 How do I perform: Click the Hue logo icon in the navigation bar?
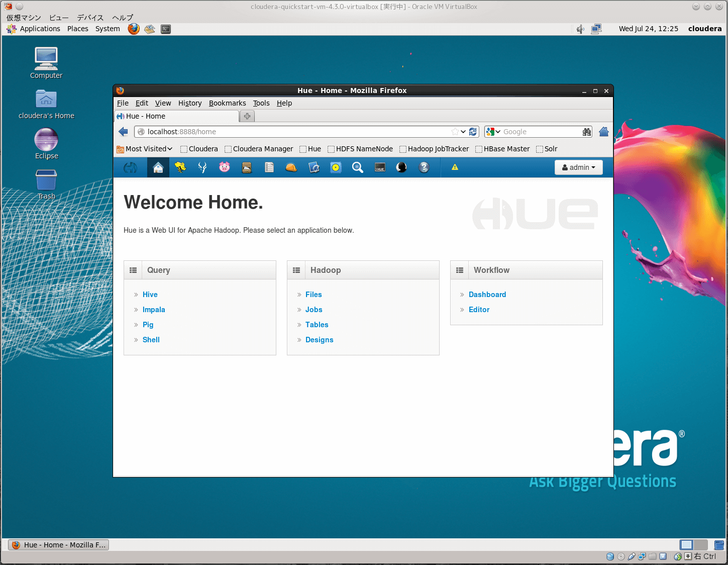point(130,167)
